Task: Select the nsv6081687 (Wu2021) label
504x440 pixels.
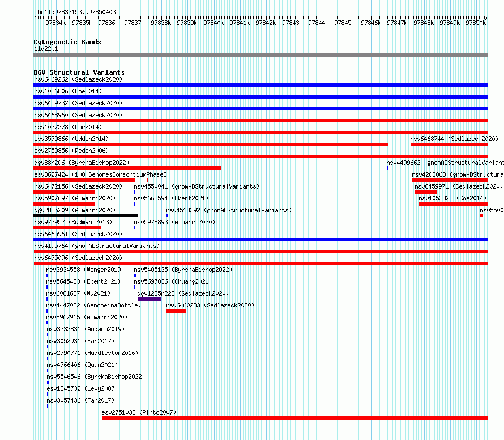Action: pos(78,293)
